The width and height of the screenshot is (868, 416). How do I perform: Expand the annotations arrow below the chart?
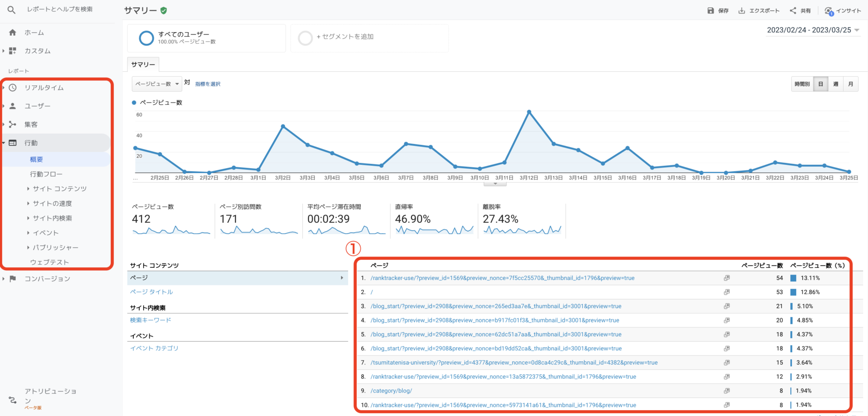(x=495, y=184)
